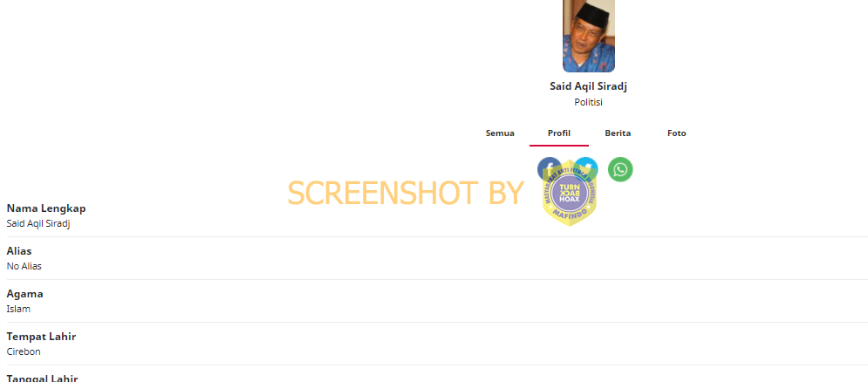
Task: Click the Tempat Lahir field label
Action: [41, 337]
